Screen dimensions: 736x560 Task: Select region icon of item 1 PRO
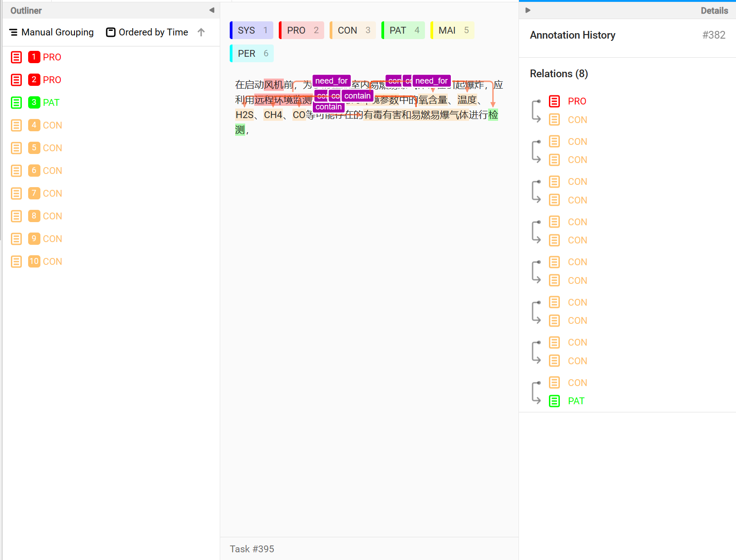16,57
